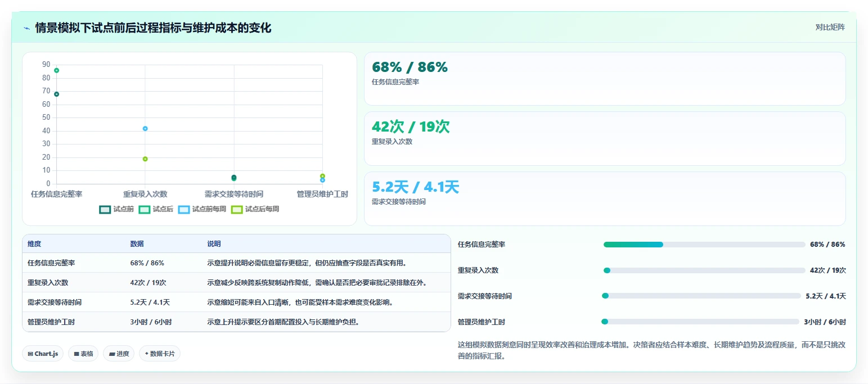Click the 重复录入次数 chart axis label
Image resolution: width=868 pixels, height=384 pixels.
coord(145,194)
